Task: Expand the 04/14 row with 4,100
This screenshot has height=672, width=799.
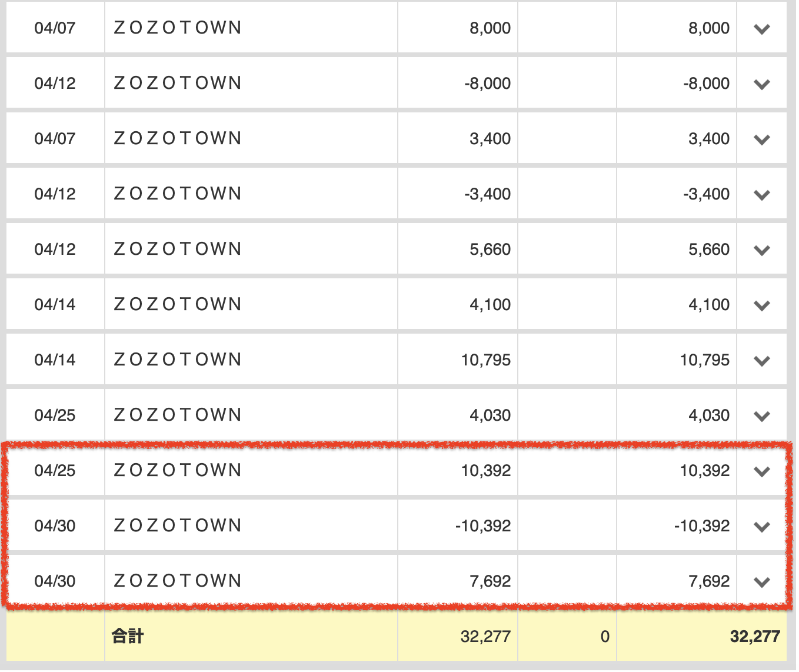Action: pyautogui.click(x=762, y=305)
